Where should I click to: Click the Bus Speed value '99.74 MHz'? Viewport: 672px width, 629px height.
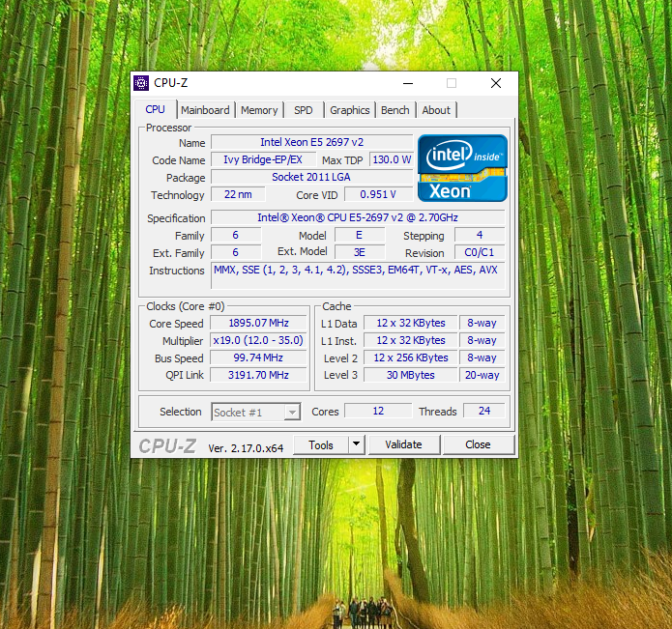coord(258,357)
